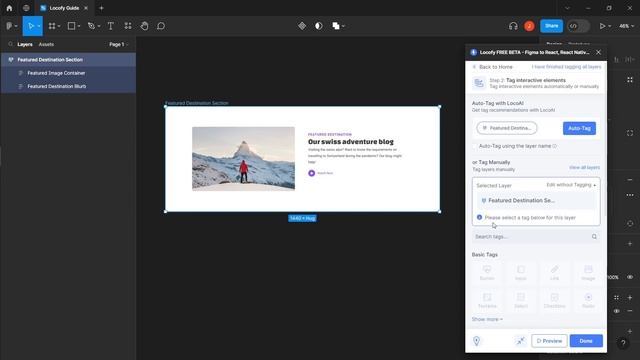The height and width of the screenshot is (360, 640).
Task: Open the Figma main menu
Action: tap(11, 26)
